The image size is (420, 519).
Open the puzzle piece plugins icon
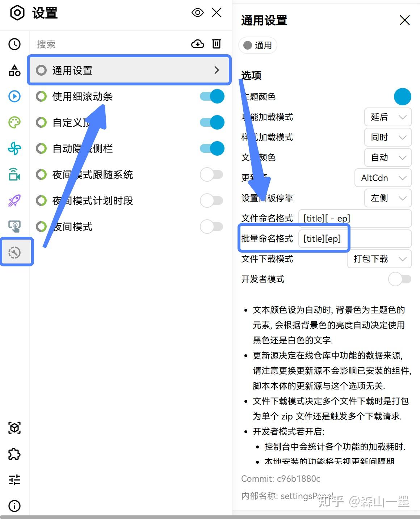14,454
